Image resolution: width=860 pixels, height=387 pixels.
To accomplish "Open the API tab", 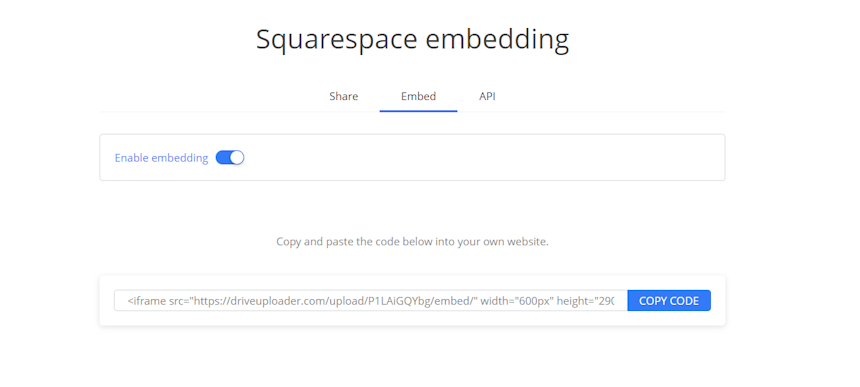I will pos(487,96).
